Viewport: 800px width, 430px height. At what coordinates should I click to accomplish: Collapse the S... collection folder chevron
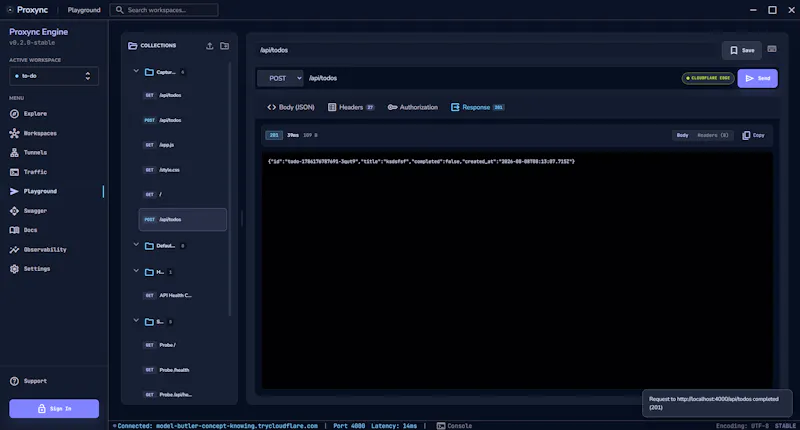[136, 321]
